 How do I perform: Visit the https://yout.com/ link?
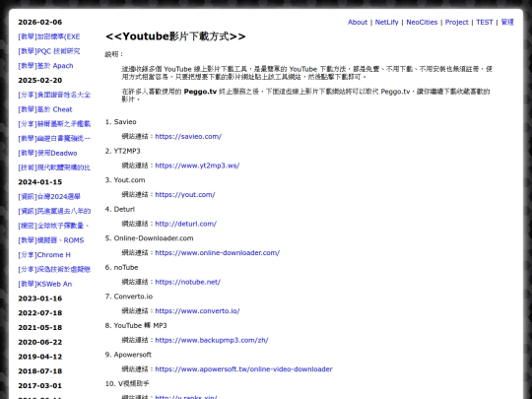[185, 195]
